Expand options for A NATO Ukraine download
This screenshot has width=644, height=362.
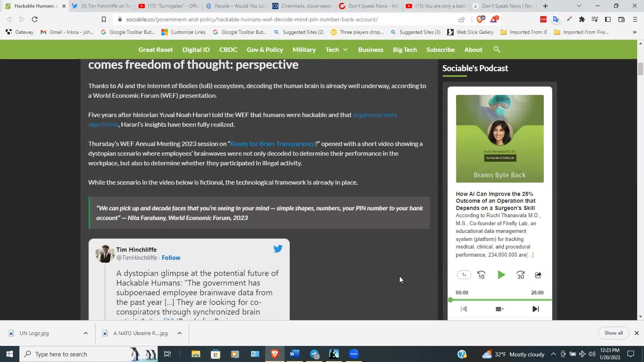(x=180, y=333)
